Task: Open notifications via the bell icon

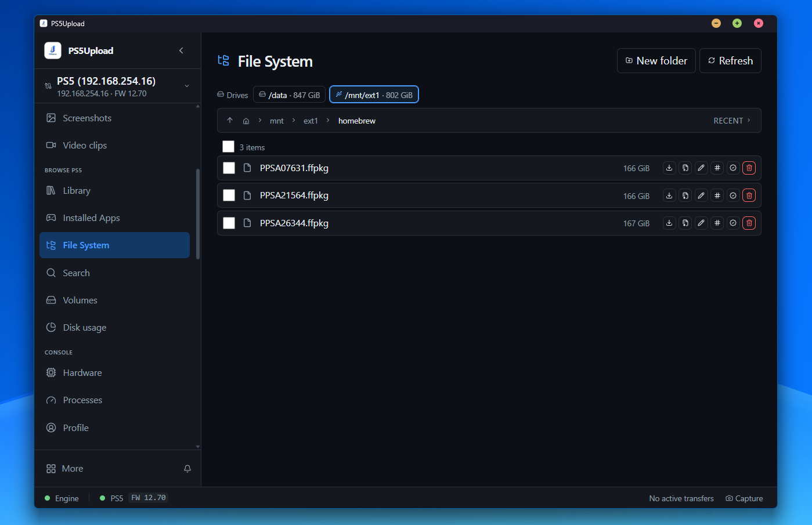Action: [187, 469]
